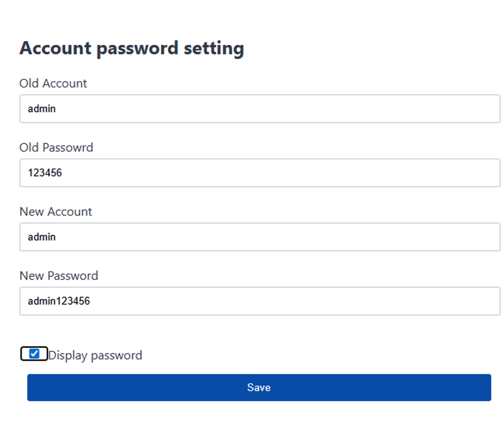Click the "admin" text in Old Account
Screen dimensions: 504x423
(x=42, y=108)
